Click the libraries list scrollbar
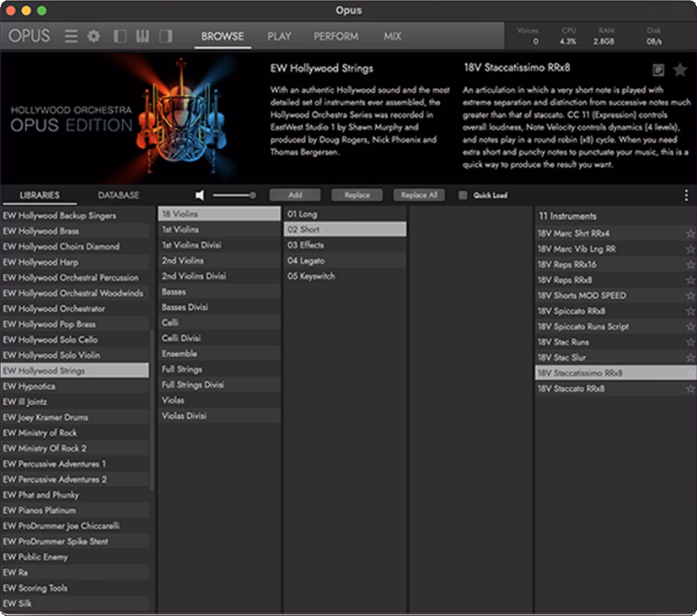This screenshot has width=697, height=616. (152, 409)
